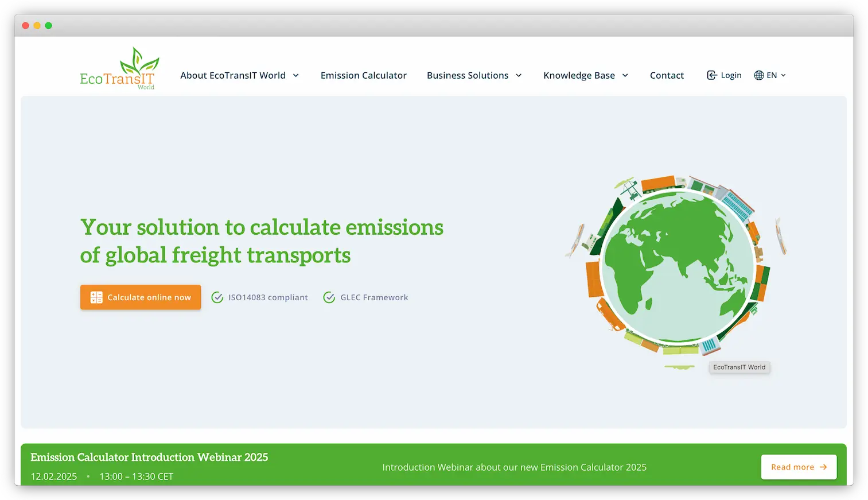
Task: Open the Emission Calculator Introduction Webinar 2025 title
Action: pos(149,457)
